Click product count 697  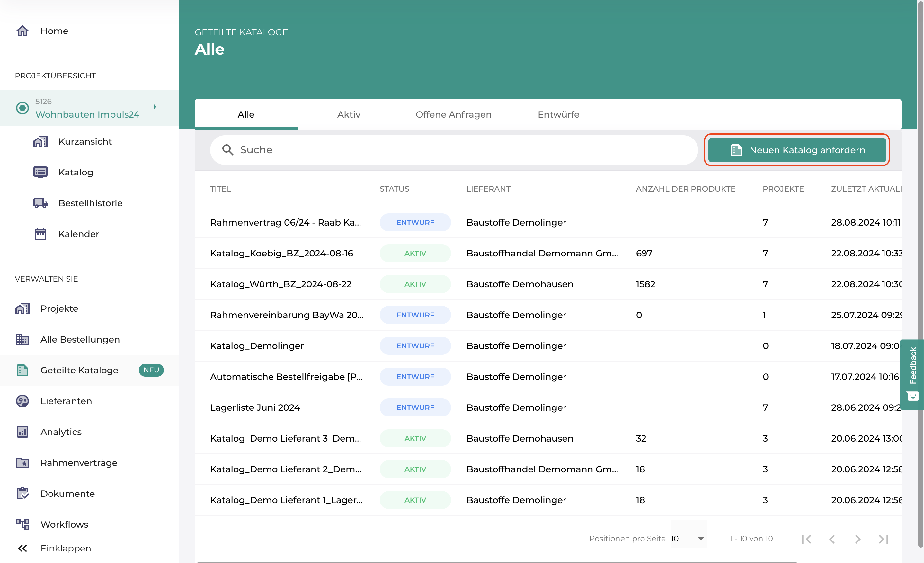tap(644, 253)
